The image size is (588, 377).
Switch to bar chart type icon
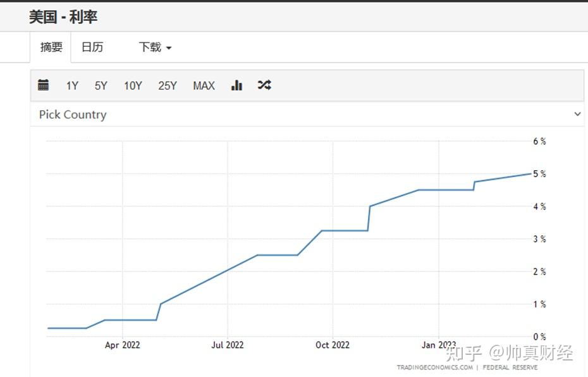(236, 85)
